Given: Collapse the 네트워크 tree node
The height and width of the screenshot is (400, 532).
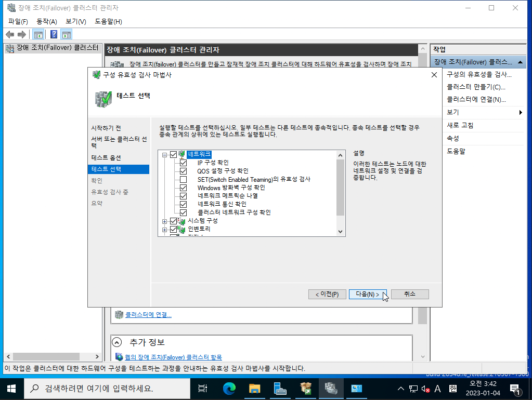Looking at the screenshot, I should point(164,155).
